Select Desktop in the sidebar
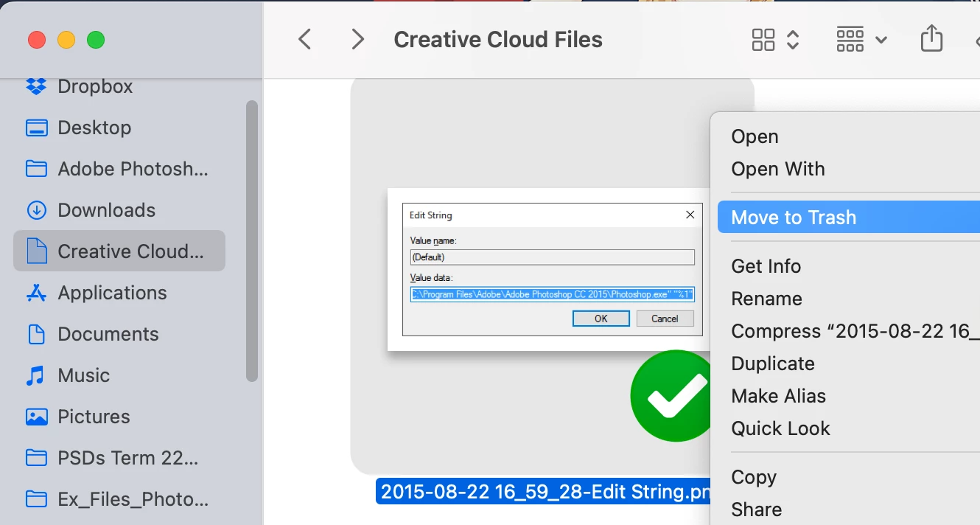This screenshot has width=980, height=525. (94, 128)
